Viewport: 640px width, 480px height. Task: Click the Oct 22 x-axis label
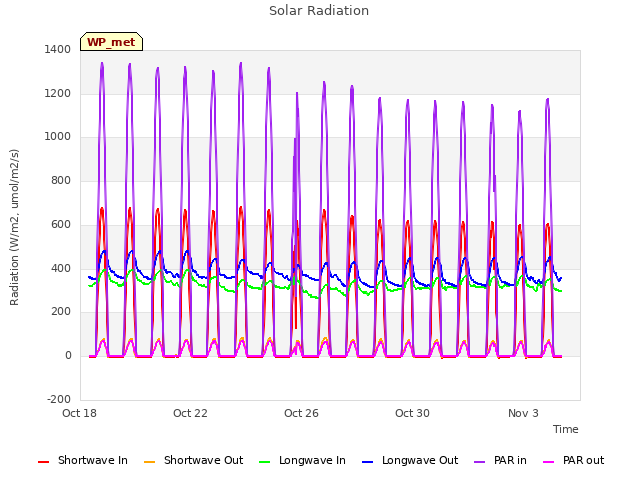click(190, 413)
